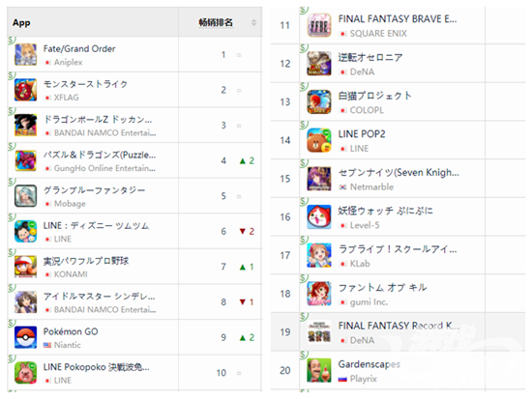Click the green paid badge on Fate/Grand Order row
The width and height of the screenshot is (532, 399).
tap(12, 40)
